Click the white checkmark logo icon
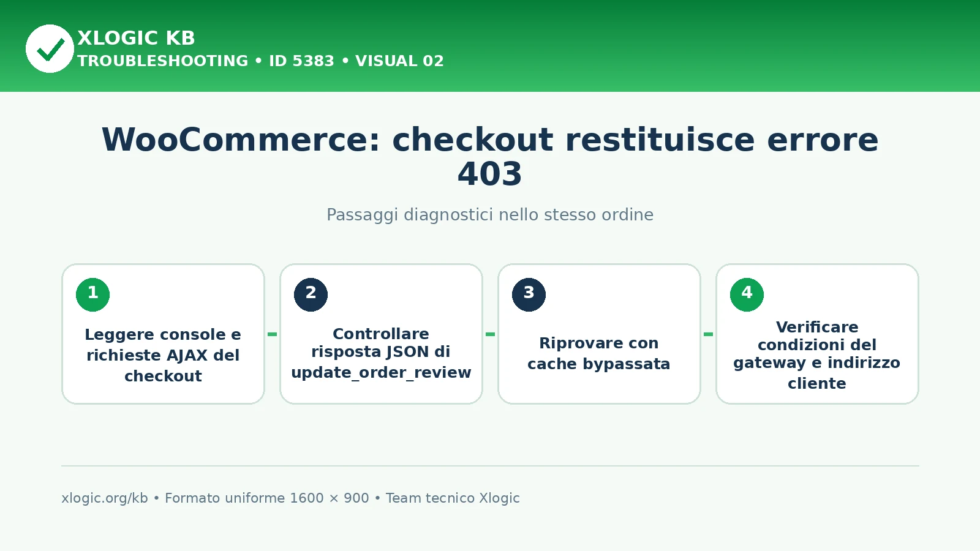 [x=50, y=48]
